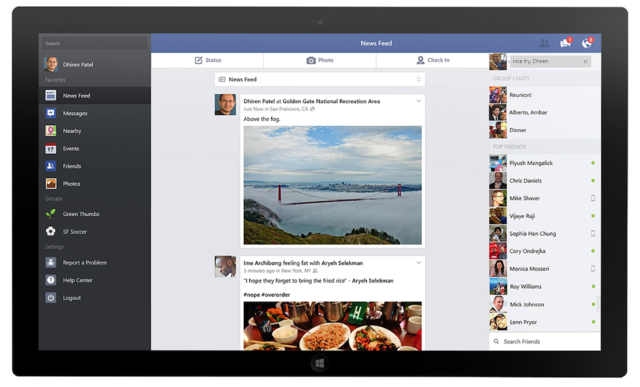
Task: Open the Events calendar icon
Action: [x=51, y=149]
